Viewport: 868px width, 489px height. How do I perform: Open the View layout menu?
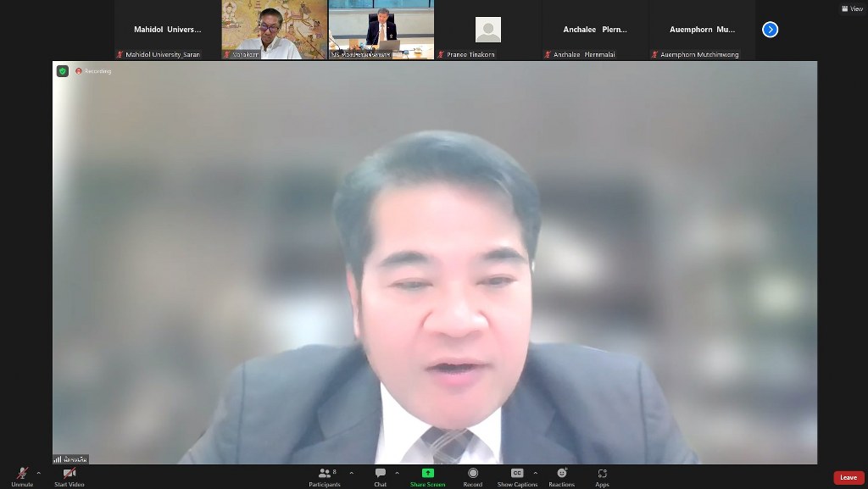point(852,8)
